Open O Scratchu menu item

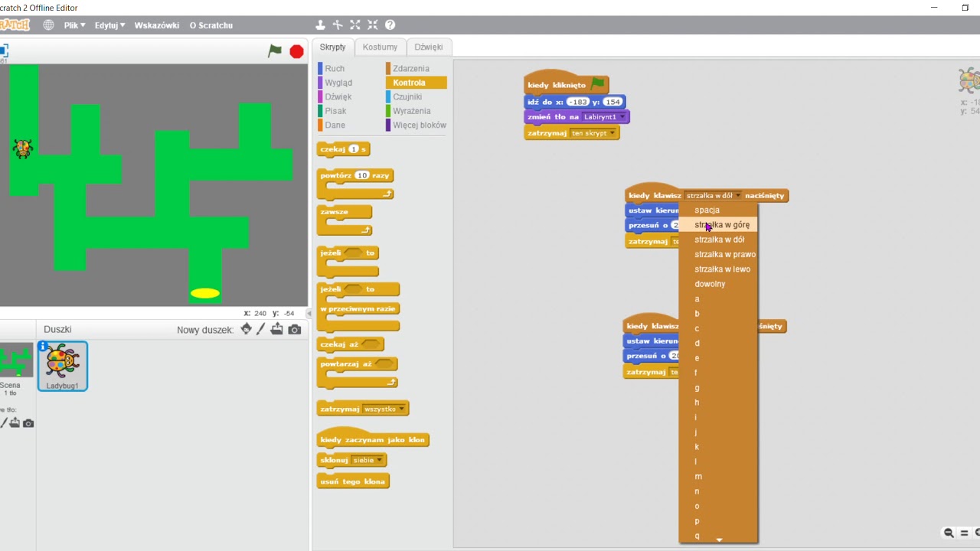211,25
